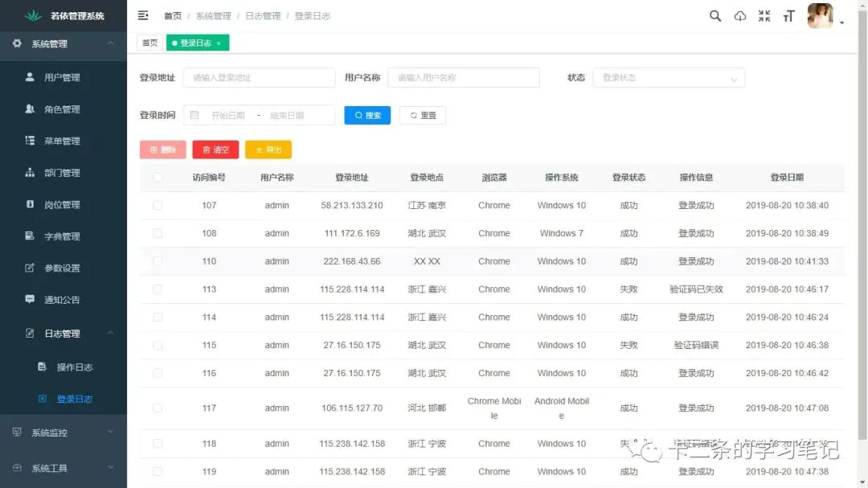Click the 开始日期 start date field
The height and width of the screenshot is (488, 868).
pyautogui.click(x=228, y=115)
